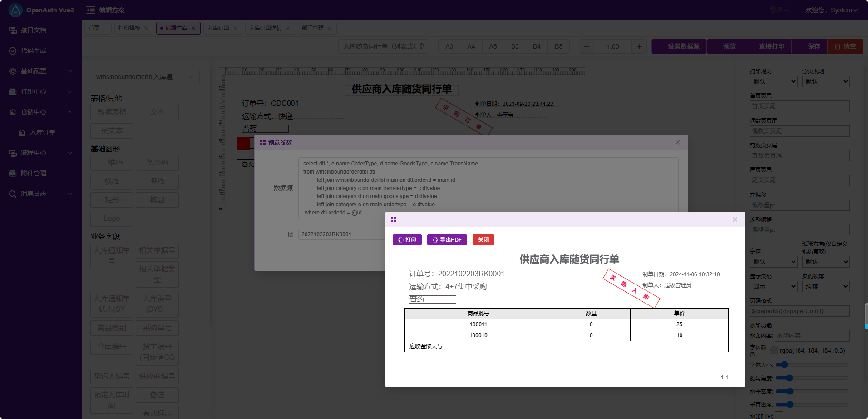
Task: Clear the design with the trash 清空 button
Action: [845, 46]
